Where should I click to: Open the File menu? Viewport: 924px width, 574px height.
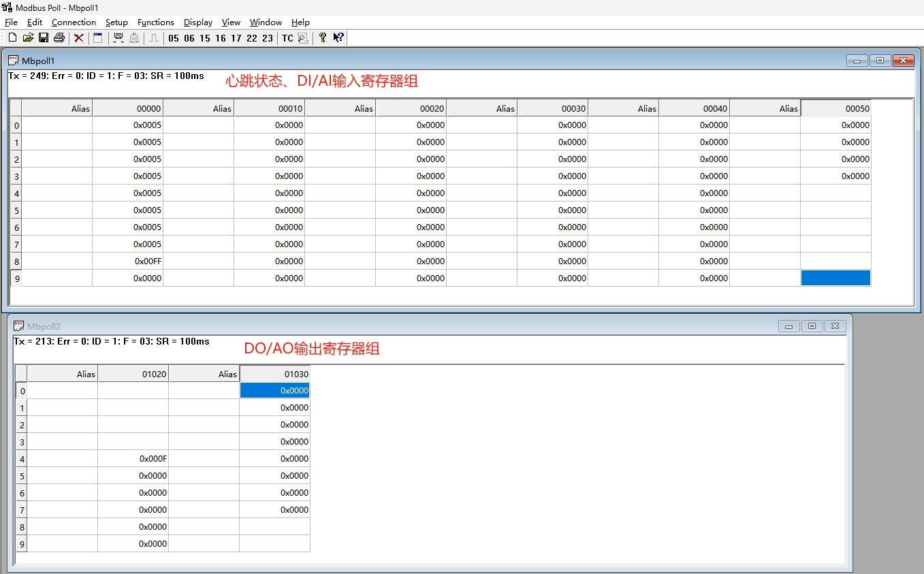click(11, 22)
